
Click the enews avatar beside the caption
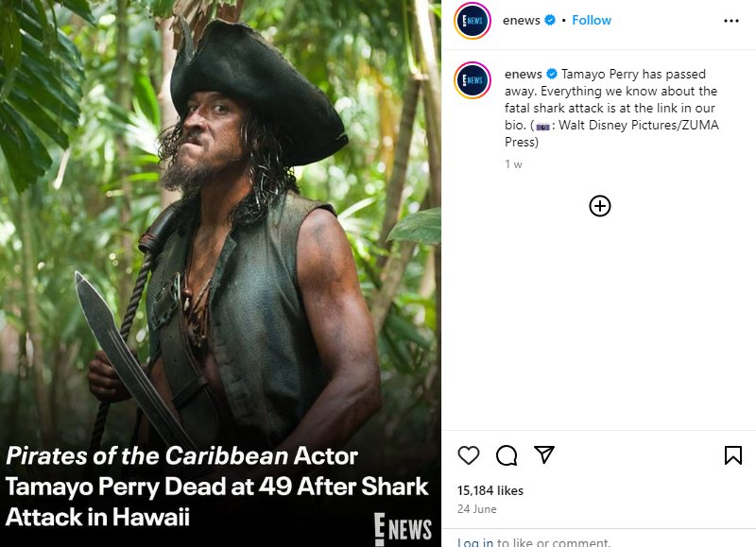click(472, 80)
